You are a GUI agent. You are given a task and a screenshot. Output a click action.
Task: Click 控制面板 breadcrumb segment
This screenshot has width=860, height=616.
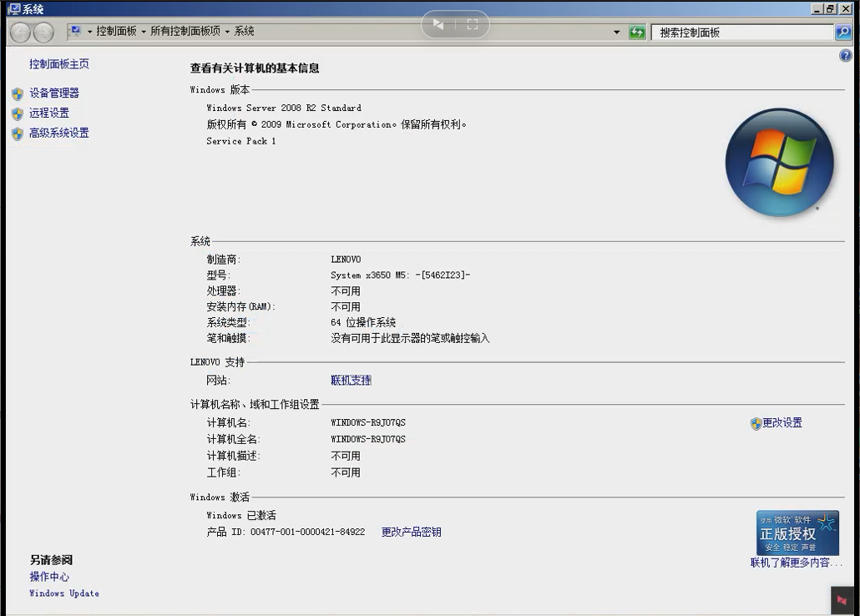tap(116, 31)
